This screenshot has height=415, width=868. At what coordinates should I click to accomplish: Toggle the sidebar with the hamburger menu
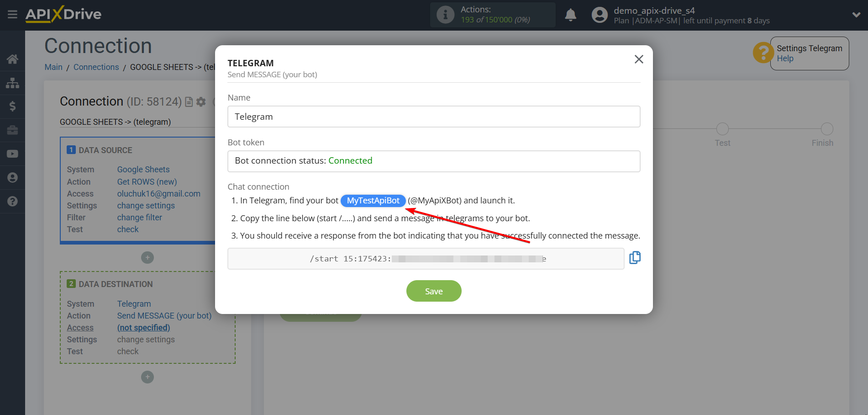pyautogui.click(x=12, y=14)
